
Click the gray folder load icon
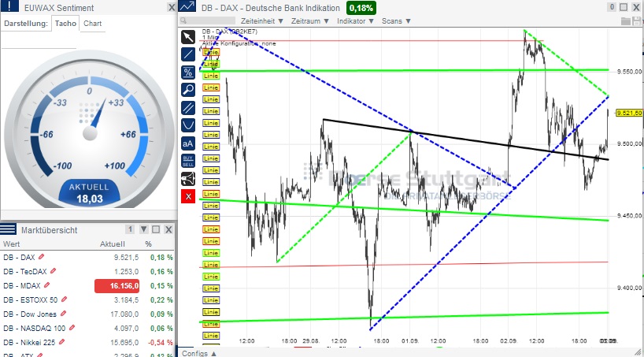point(626,21)
